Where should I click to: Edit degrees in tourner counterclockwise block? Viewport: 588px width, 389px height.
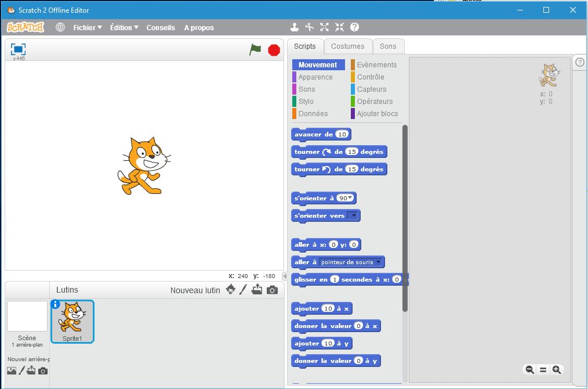coord(351,169)
